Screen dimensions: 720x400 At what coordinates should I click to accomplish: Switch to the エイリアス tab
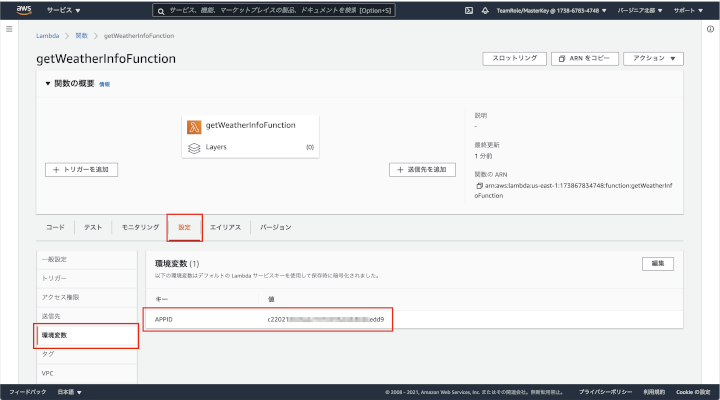(225, 227)
